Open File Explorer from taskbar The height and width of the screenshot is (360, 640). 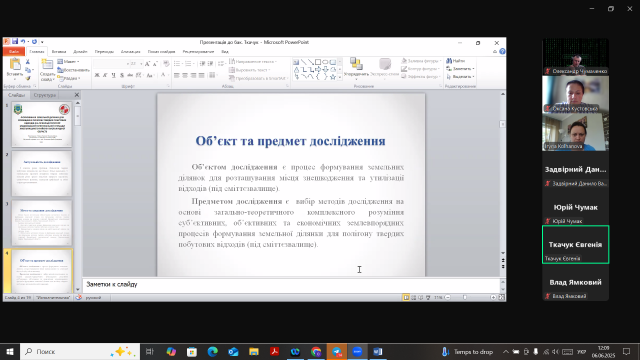pos(254,351)
